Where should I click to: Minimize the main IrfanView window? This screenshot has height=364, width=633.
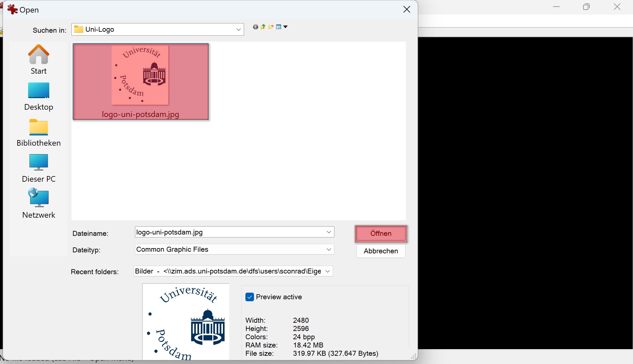[557, 7]
